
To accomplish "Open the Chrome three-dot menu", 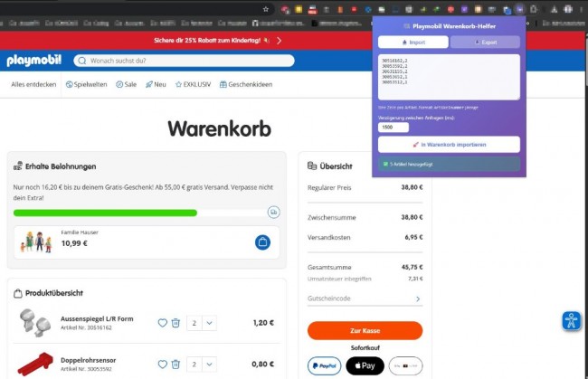I will click(582, 9).
